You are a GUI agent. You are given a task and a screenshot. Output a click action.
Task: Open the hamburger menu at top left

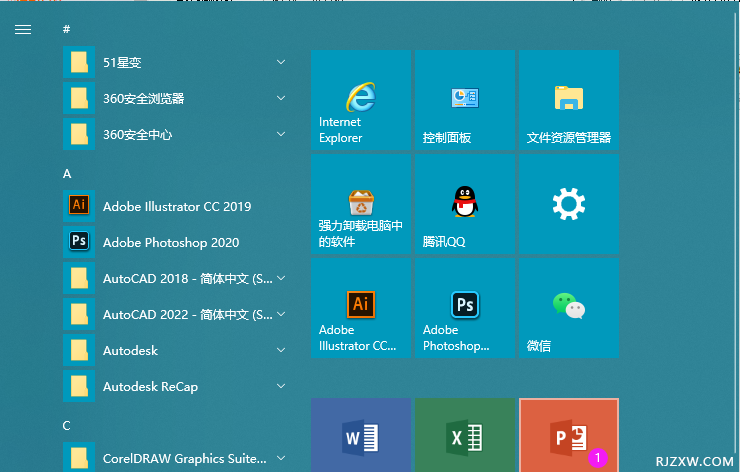pyautogui.click(x=23, y=30)
